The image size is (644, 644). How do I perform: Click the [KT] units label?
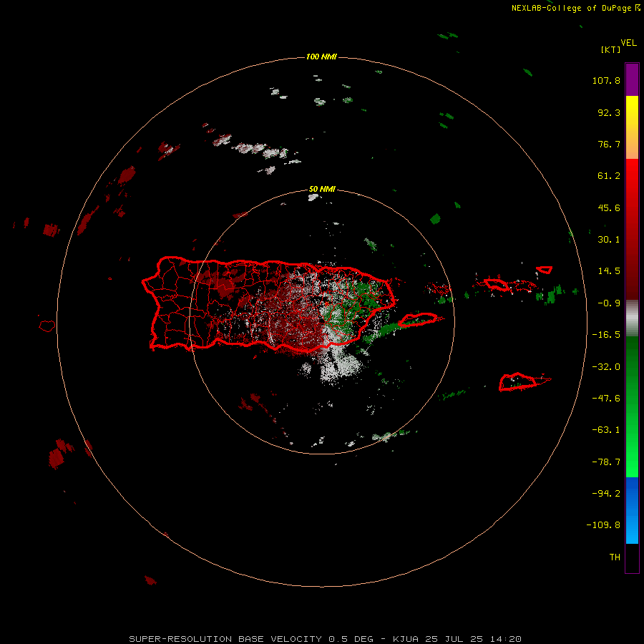tap(610, 49)
